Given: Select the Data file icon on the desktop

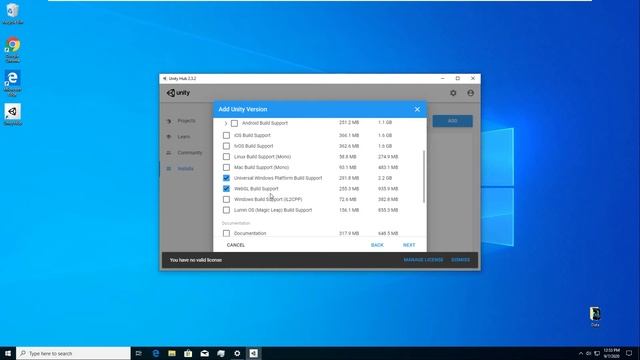Looking at the screenshot, I should 595,317.
